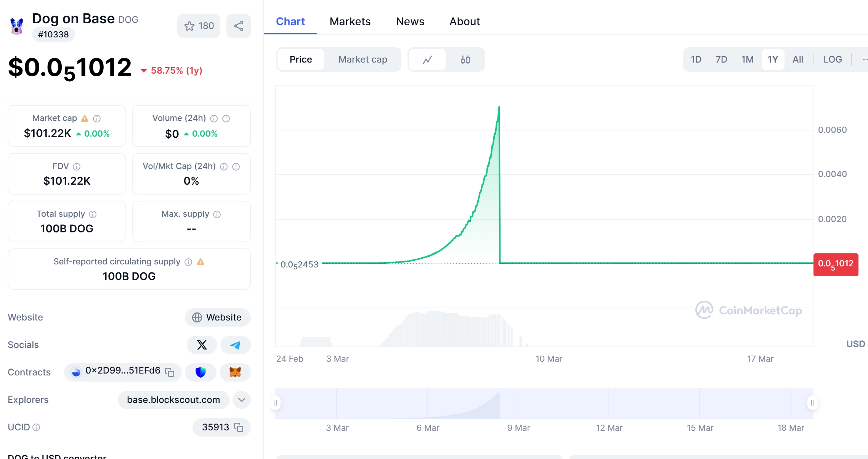The height and width of the screenshot is (459, 868).
Task: Click the $101.22K market cap value
Action: coord(47,134)
